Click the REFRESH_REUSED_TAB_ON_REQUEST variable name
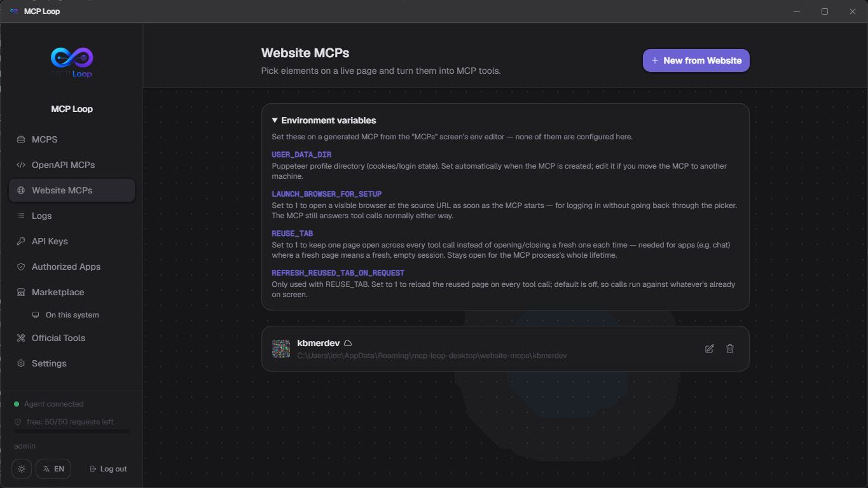 click(338, 273)
